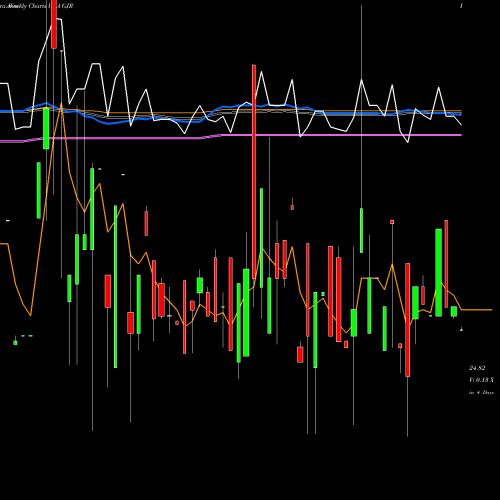Click the price value 24.82

477,368
